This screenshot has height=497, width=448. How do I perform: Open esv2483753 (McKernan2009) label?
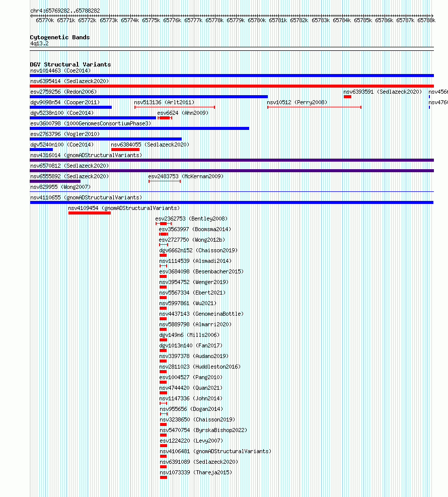pyautogui.click(x=186, y=176)
